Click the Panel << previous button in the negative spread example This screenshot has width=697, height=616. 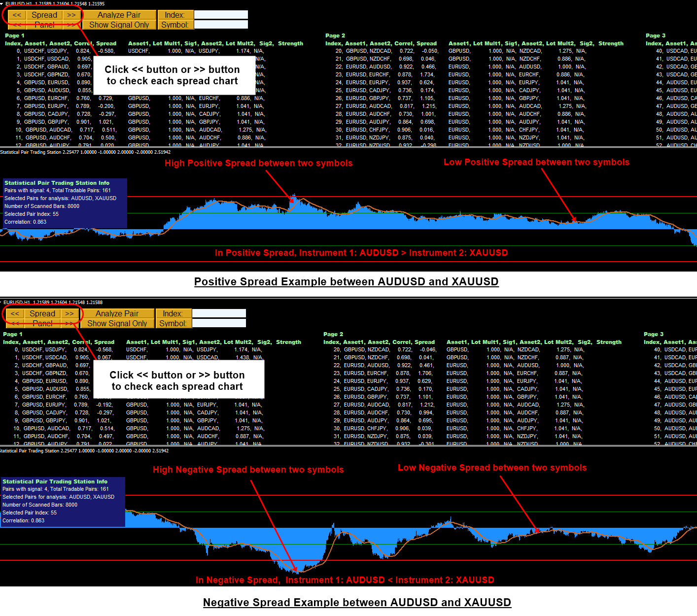tap(15, 323)
